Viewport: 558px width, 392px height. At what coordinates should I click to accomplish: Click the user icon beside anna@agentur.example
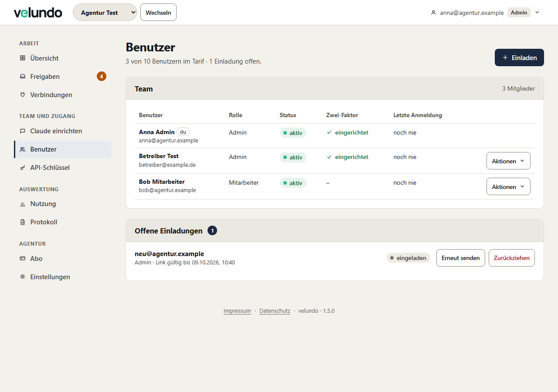pos(433,13)
